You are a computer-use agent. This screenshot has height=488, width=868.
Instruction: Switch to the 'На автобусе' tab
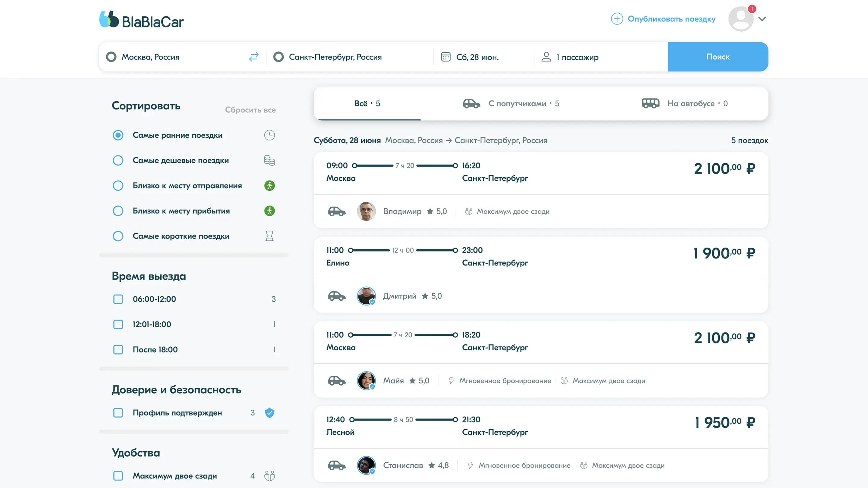click(684, 103)
